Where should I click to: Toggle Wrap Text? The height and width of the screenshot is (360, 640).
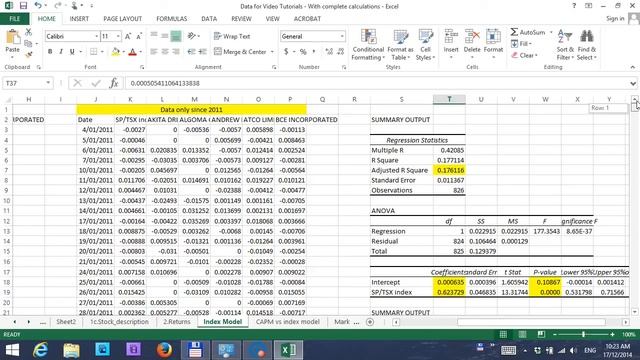pyautogui.click(x=232, y=36)
